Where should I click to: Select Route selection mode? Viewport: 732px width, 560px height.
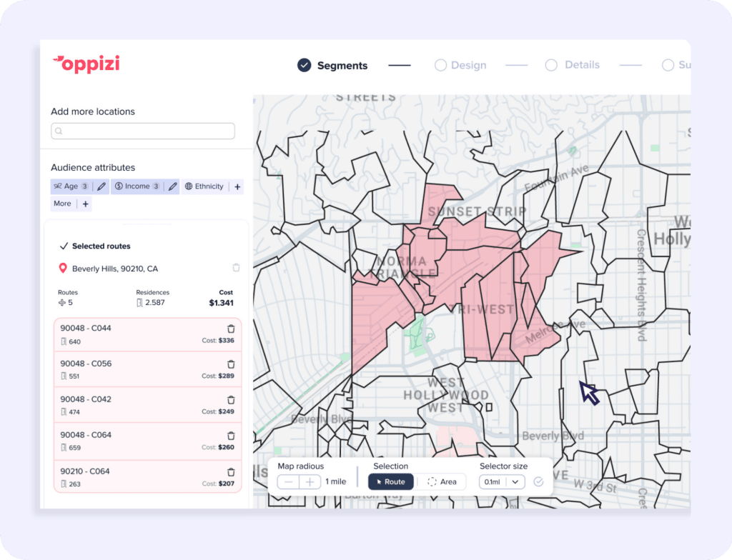point(391,481)
